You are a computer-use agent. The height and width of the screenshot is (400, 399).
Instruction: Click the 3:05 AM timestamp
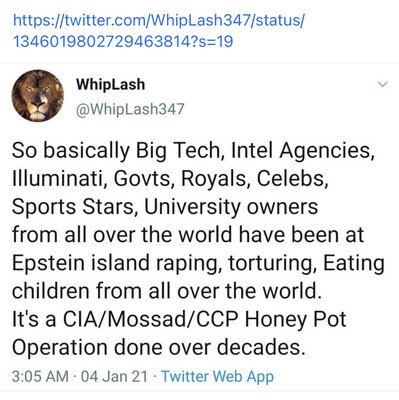tap(40, 377)
